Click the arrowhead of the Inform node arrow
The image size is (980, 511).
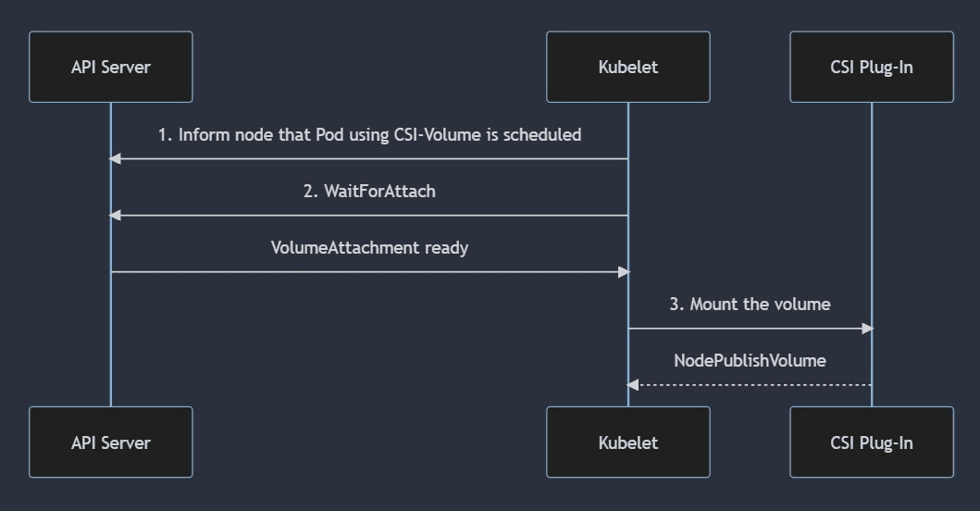pyautogui.click(x=115, y=159)
